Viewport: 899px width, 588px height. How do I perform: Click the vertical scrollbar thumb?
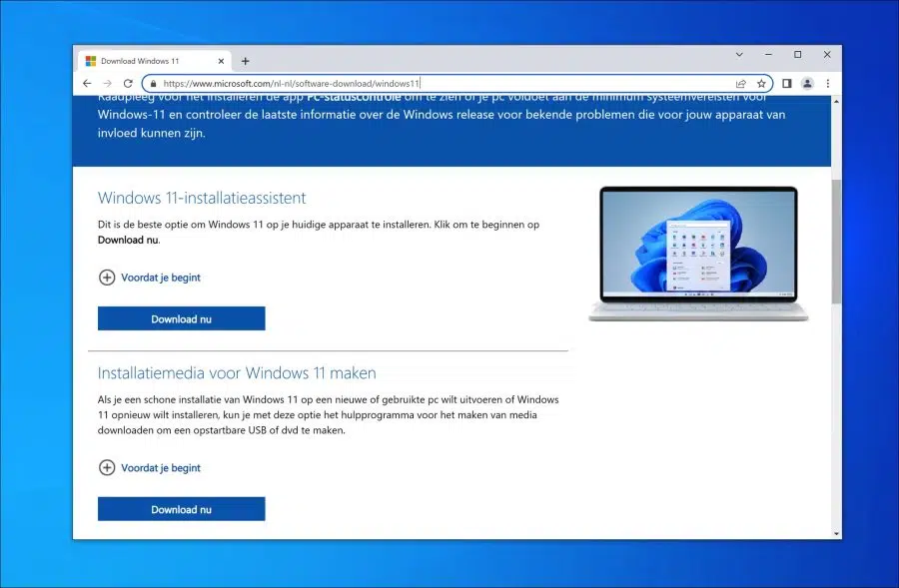(836, 241)
